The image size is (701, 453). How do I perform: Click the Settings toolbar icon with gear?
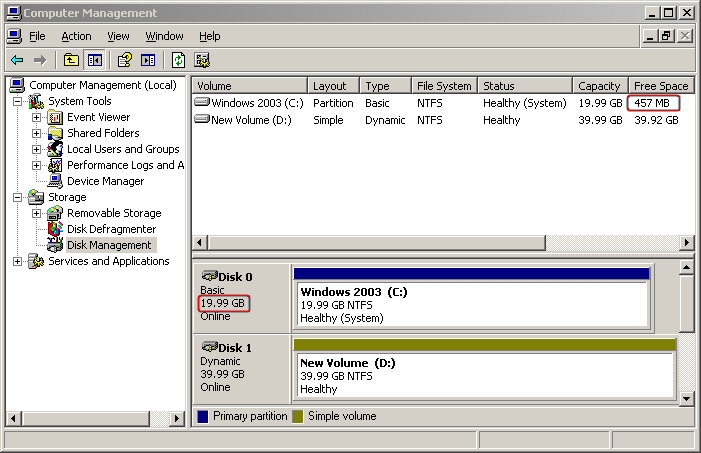pos(202,60)
